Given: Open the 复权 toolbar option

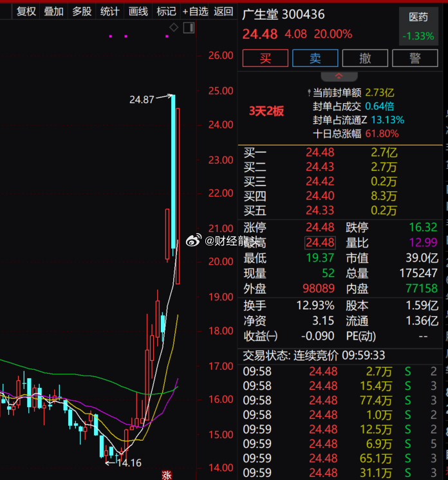Looking at the screenshot, I should pyautogui.click(x=26, y=12).
